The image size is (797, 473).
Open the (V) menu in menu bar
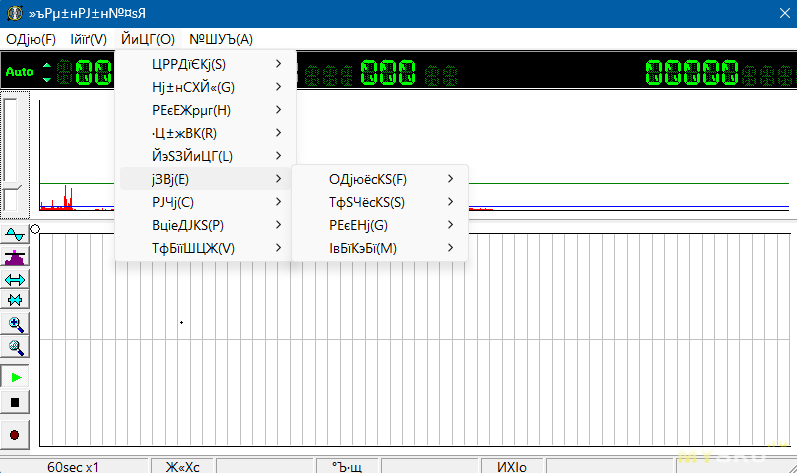88,39
